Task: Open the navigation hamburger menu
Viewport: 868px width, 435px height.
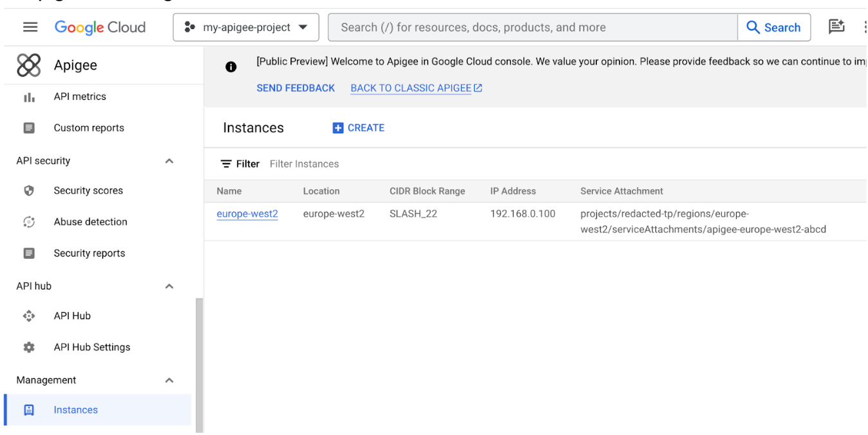Action: click(30, 27)
